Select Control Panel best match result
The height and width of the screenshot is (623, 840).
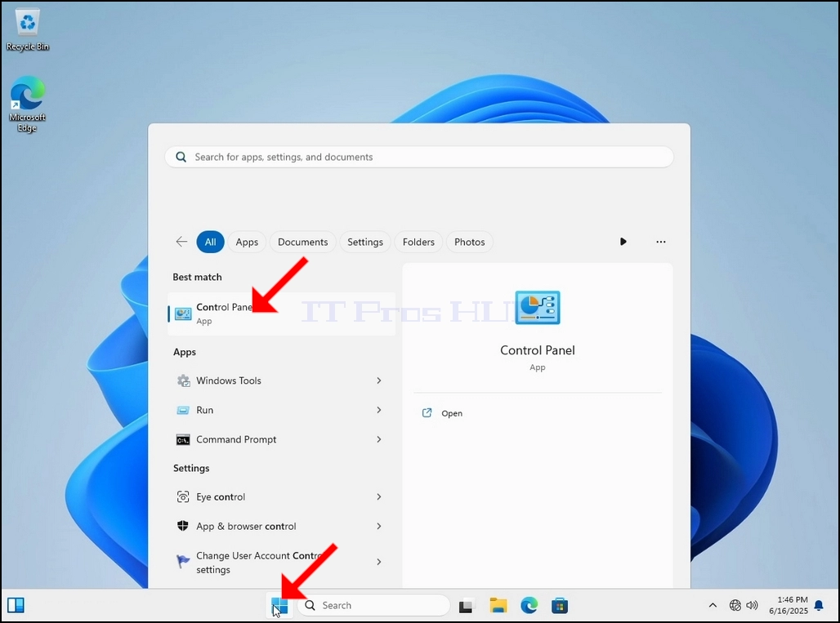(x=282, y=314)
